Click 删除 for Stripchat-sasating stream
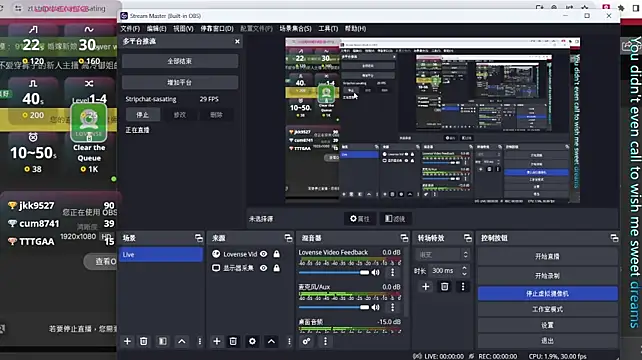Viewport: 642px width, 360px height. coord(216,115)
